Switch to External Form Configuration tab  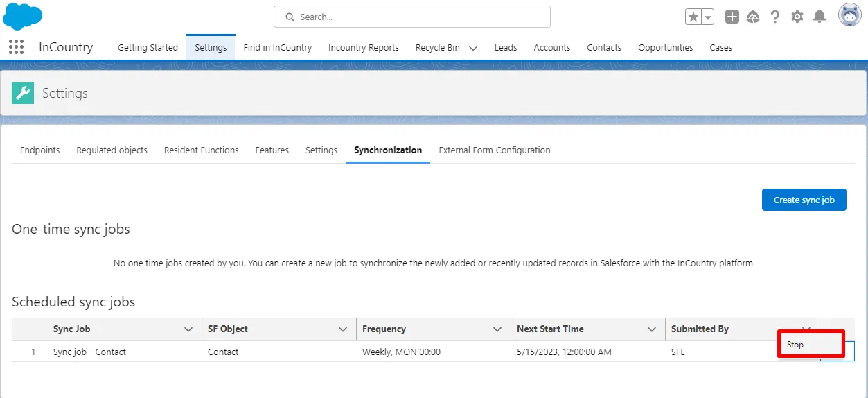click(495, 150)
